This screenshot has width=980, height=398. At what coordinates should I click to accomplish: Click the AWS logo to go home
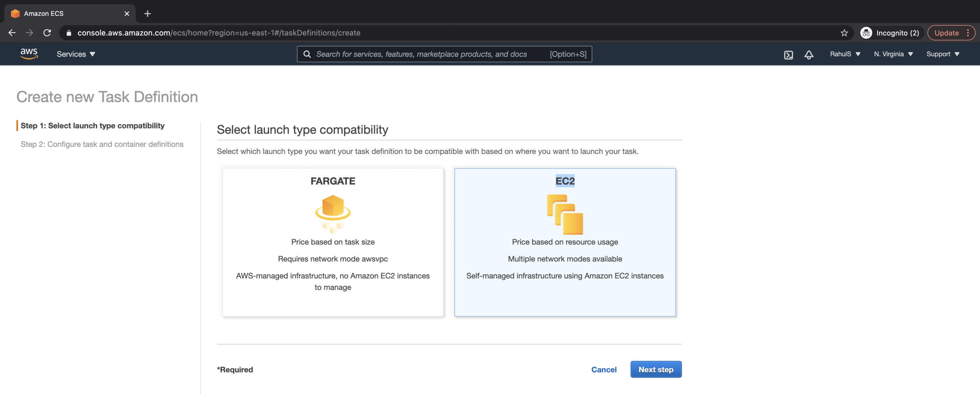(x=29, y=54)
